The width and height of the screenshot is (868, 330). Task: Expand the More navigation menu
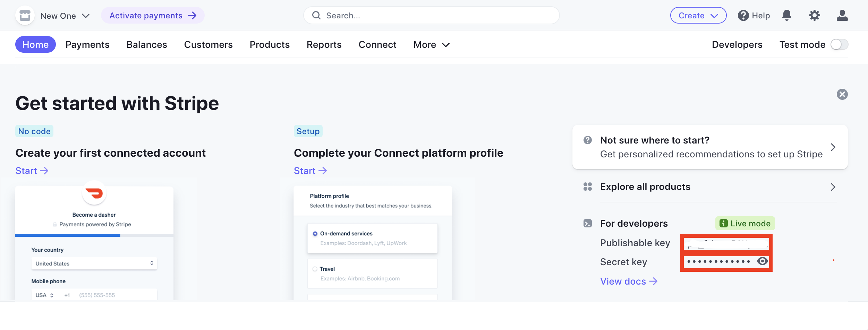point(431,44)
